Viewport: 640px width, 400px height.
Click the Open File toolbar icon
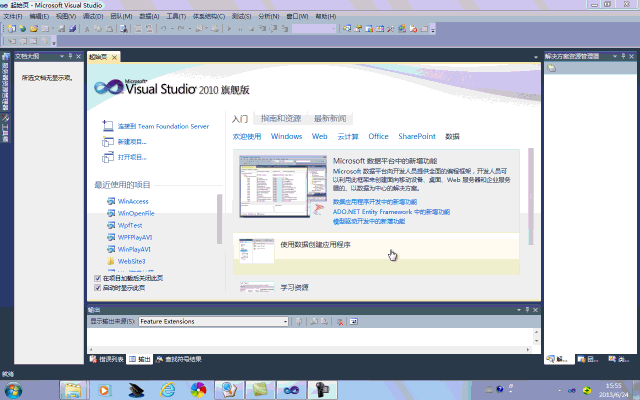34,29
